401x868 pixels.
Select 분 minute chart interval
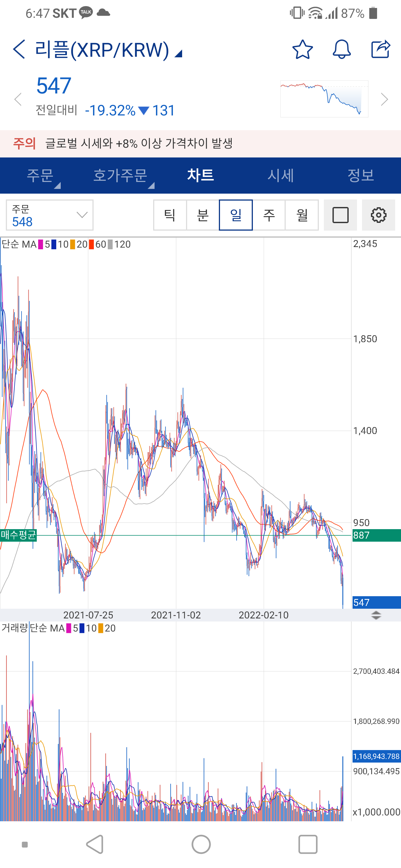click(203, 215)
